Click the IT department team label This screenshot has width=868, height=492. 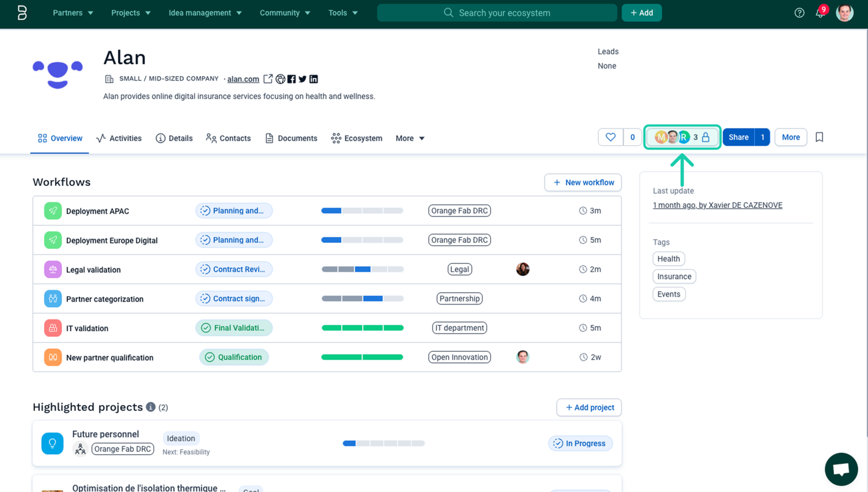click(459, 328)
